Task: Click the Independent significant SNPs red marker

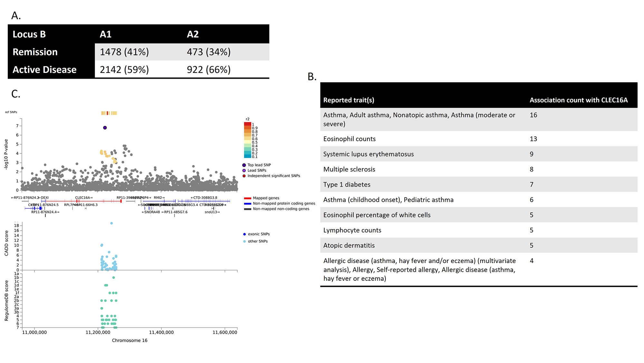Action: [x=244, y=176]
